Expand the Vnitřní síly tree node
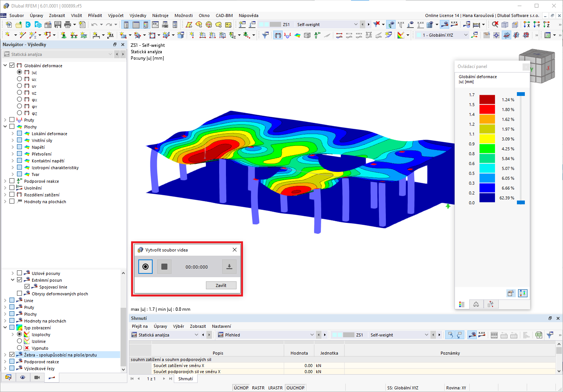The height and width of the screenshot is (392, 563). (x=13, y=140)
